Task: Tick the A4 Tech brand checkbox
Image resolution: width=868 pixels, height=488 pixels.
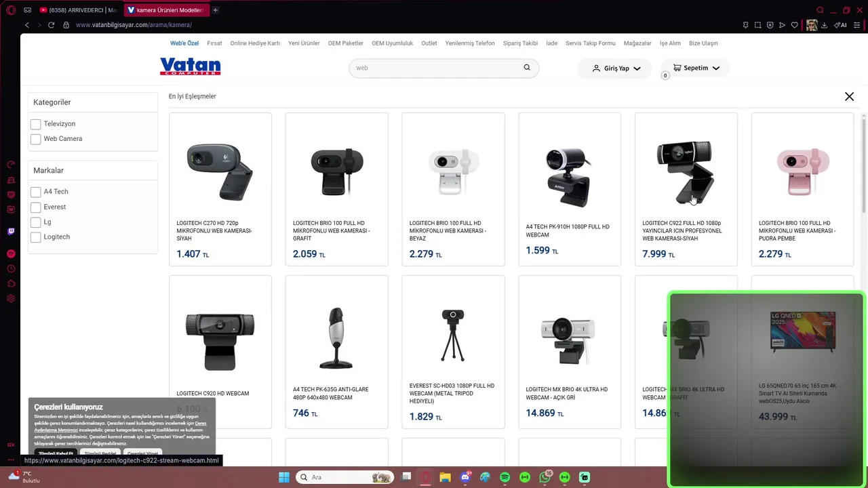Action: (x=35, y=192)
